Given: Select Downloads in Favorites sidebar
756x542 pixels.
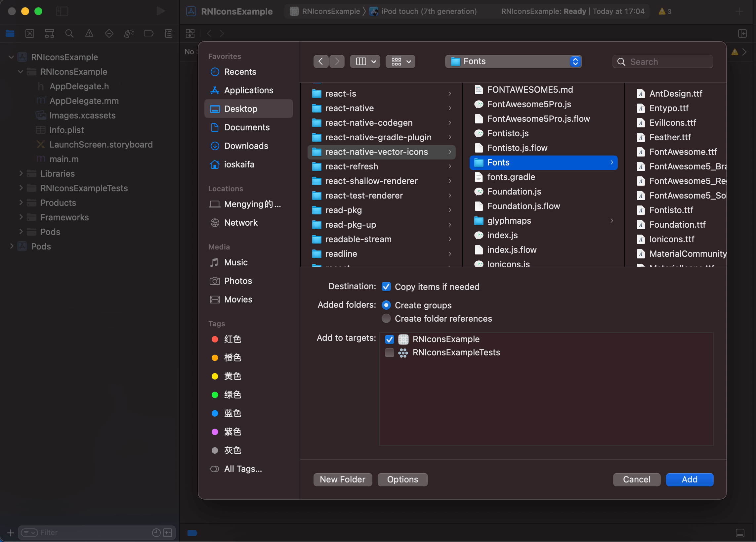Looking at the screenshot, I should (246, 146).
